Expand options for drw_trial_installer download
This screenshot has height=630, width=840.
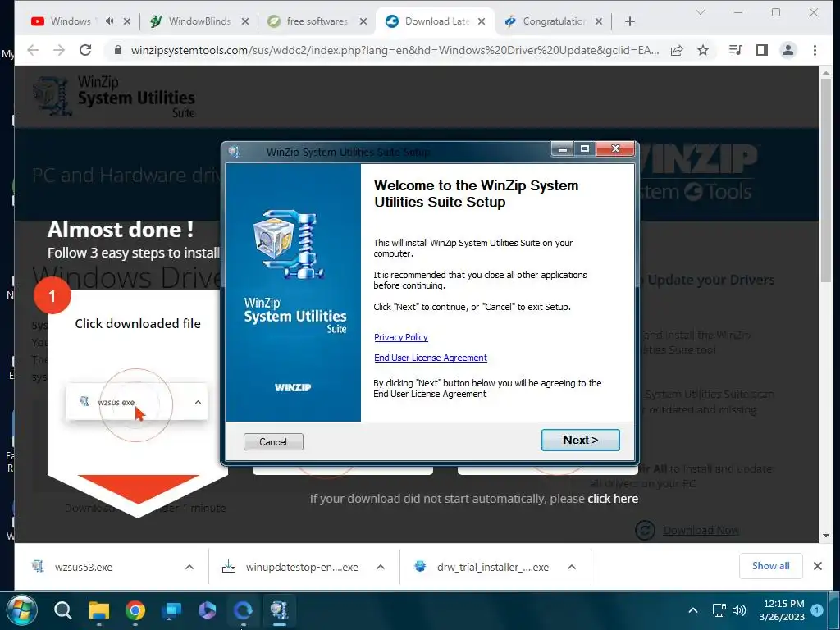572,567
